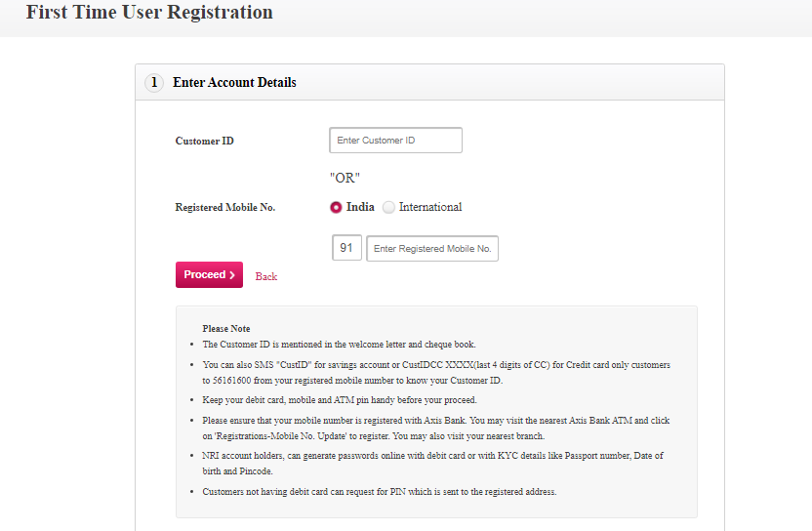The width and height of the screenshot is (812, 531).
Task: Click the Customer ID label
Action: [205, 141]
